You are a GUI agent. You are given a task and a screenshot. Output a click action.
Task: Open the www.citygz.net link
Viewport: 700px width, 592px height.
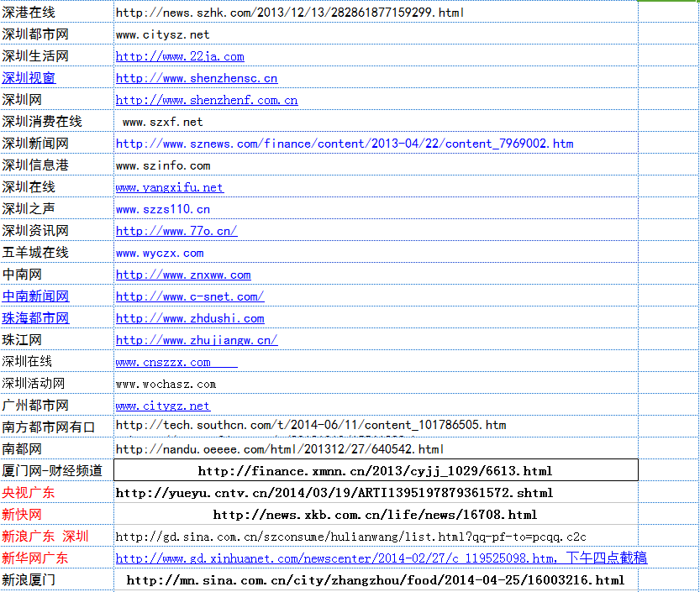point(163,406)
